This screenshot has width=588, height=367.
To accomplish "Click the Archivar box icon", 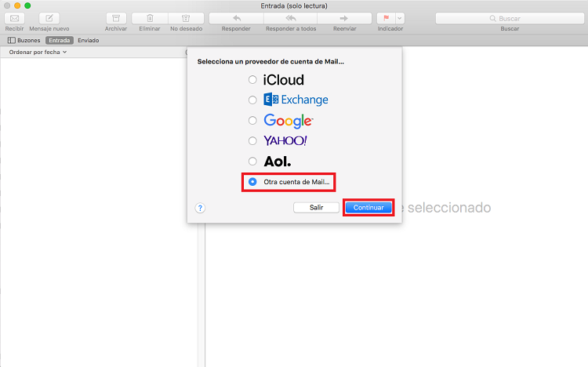I will coord(116,18).
